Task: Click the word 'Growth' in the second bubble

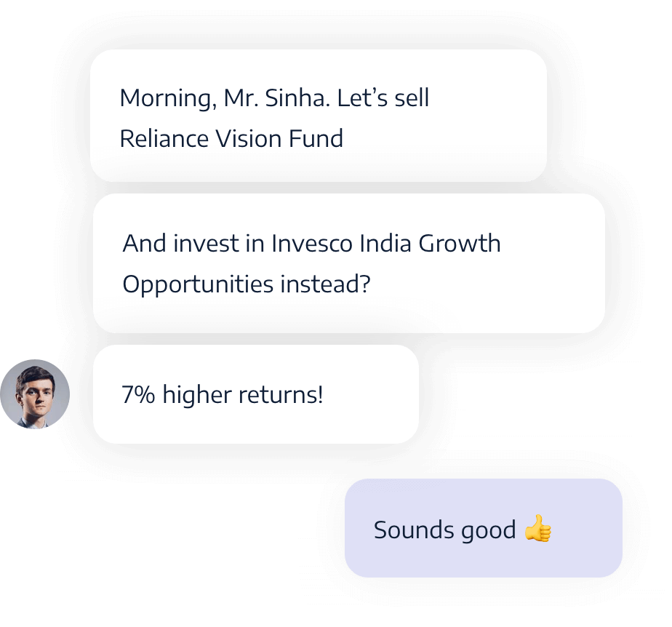Action: [460, 244]
